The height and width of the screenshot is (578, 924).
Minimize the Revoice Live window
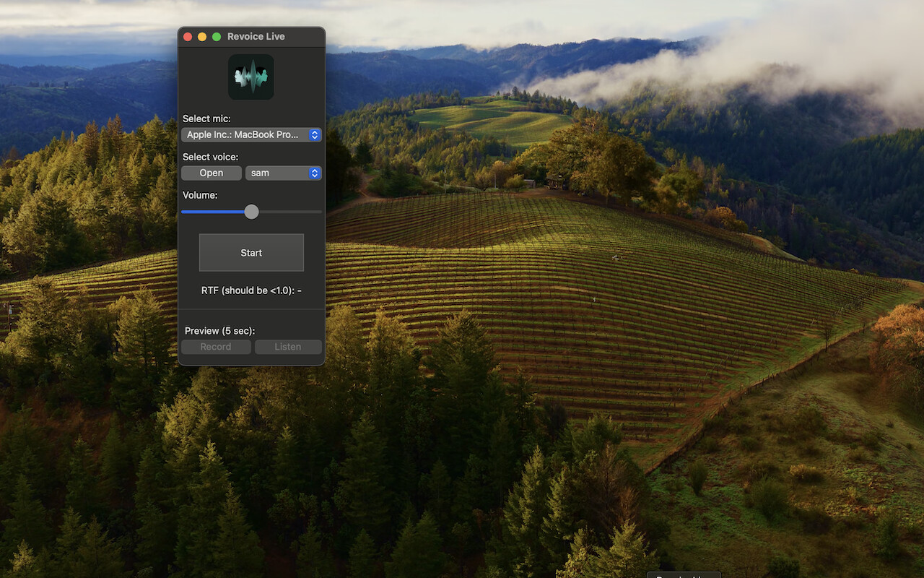(x=202, y=36)
